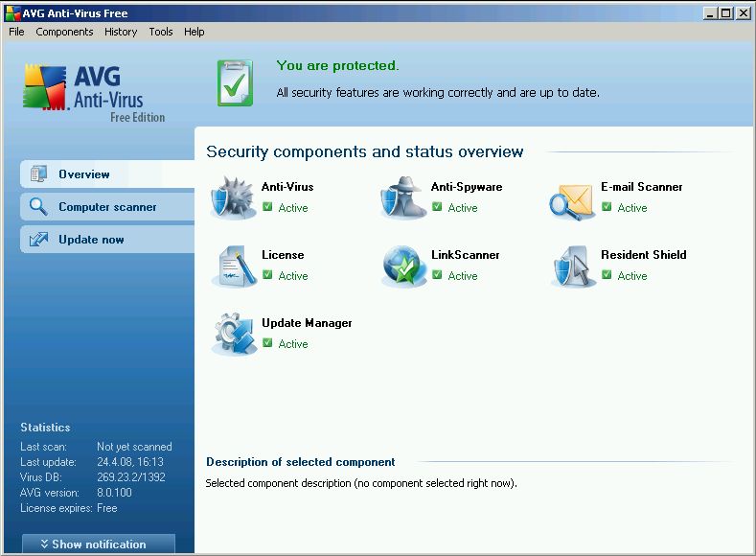
Task: Open the Anti-Virus component icon
Action: coord(233,197)
